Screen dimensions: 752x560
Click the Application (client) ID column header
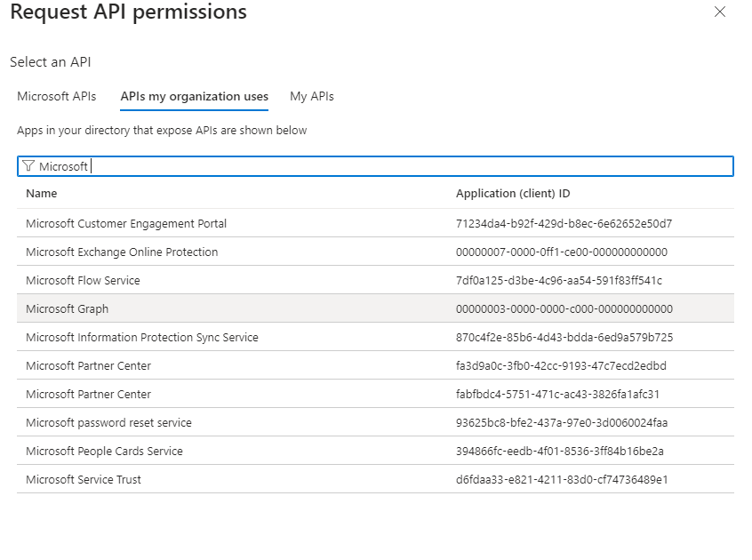point(513,193)
